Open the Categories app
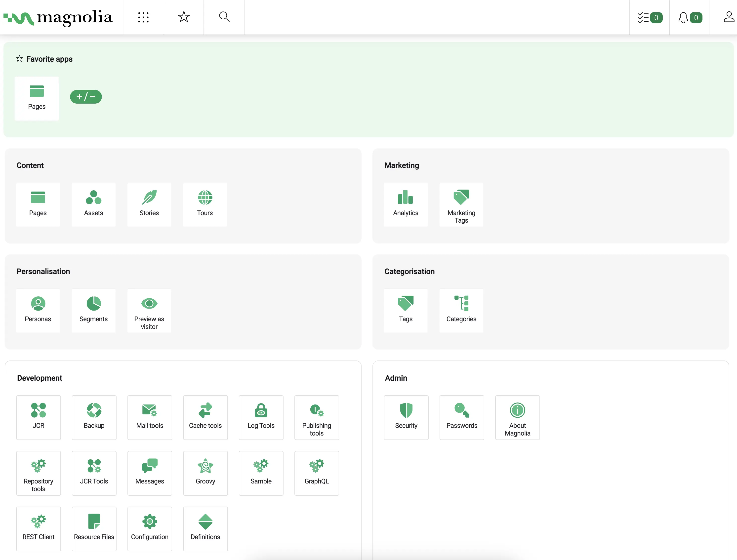The image size is (737, 560). click(461, 311)
